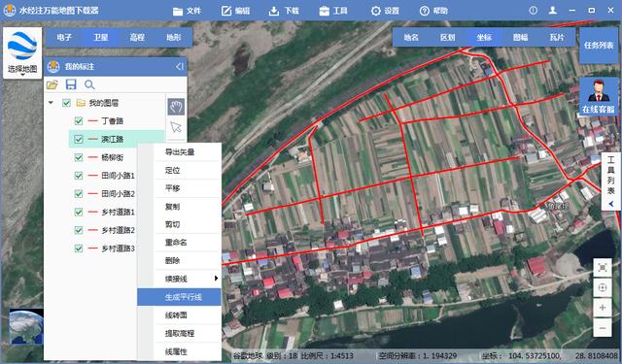Choose 提取高程 from context menu
Screen dimensions: 622x364
click(x=179, y=334)
